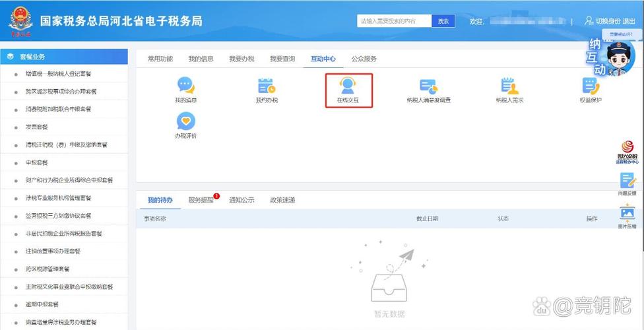644x330 pixels.
Task: Click the 搜索 search button
Action: 443,21
